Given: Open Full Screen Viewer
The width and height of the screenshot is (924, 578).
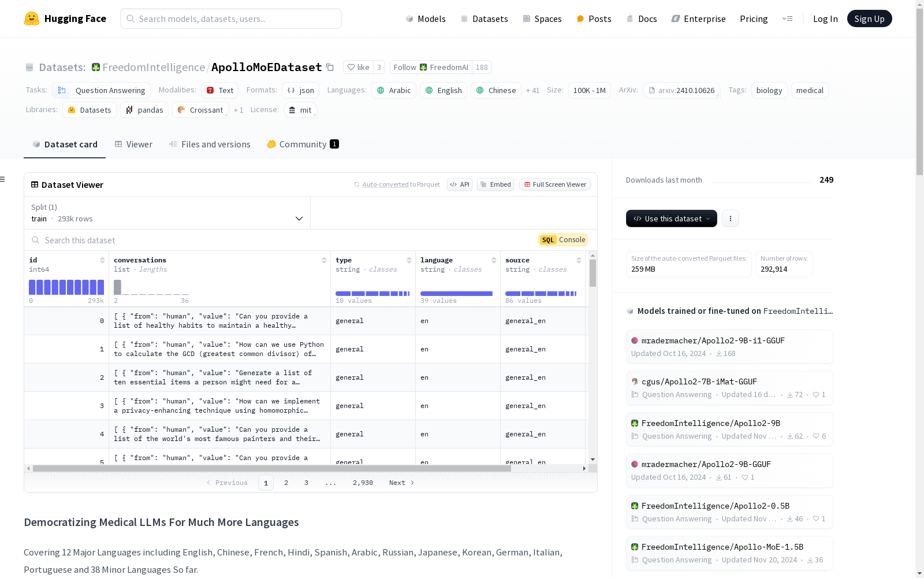Looking at the screenshot, I should pos(555,184).
